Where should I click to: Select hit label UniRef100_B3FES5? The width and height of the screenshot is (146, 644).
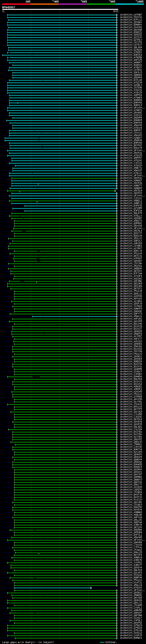click(x=131, y=206)
